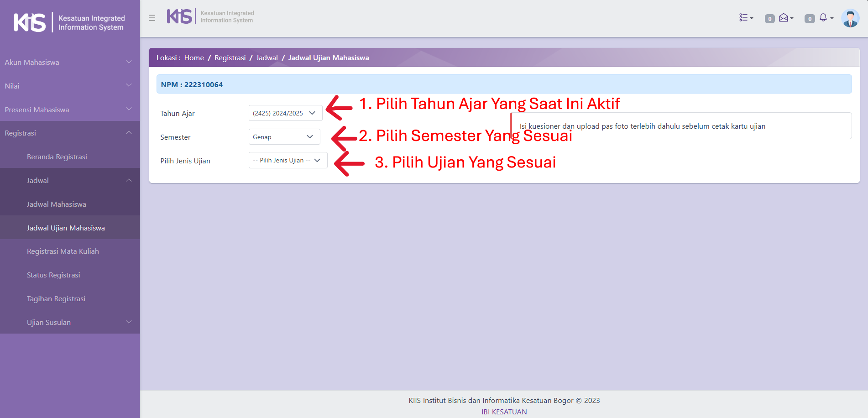Open Beranda Registrasi in sidebar
This screenshot has width=868, height=418.
point(57,157)
